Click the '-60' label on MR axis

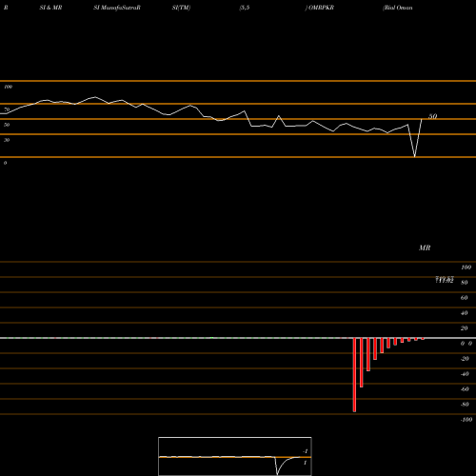(465, 389)
